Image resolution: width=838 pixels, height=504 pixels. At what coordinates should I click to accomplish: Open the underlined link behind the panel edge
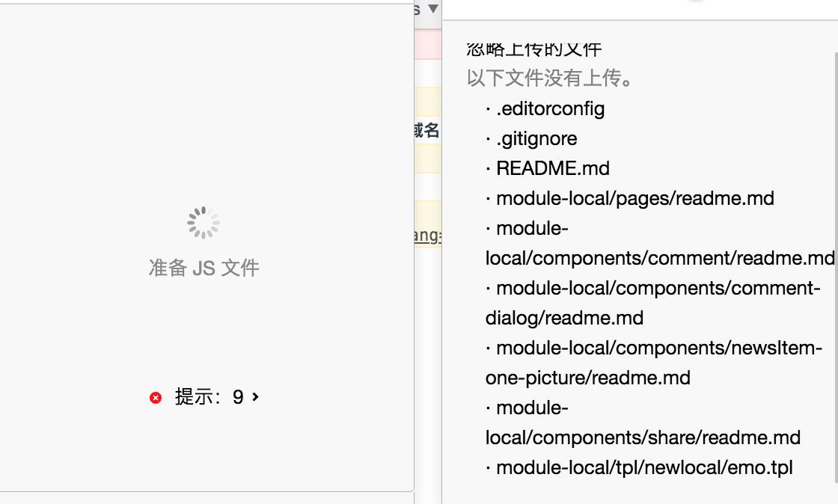tap(427, 236)
